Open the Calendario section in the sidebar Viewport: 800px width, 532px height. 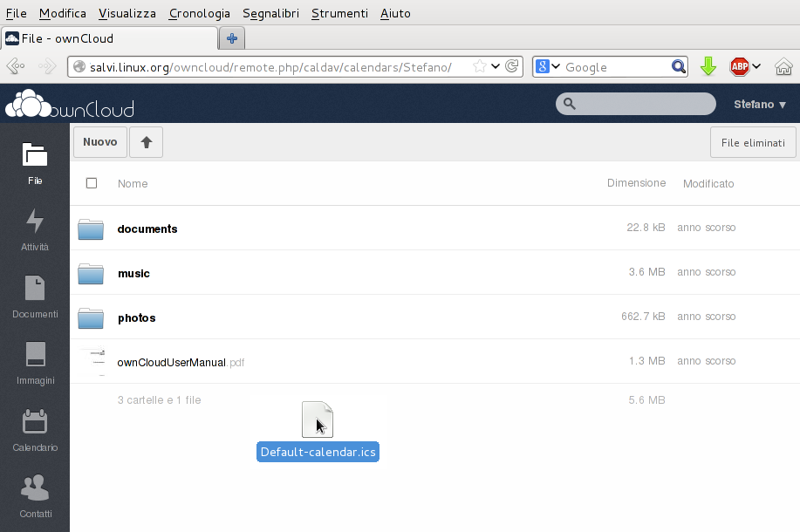(35, 430)
